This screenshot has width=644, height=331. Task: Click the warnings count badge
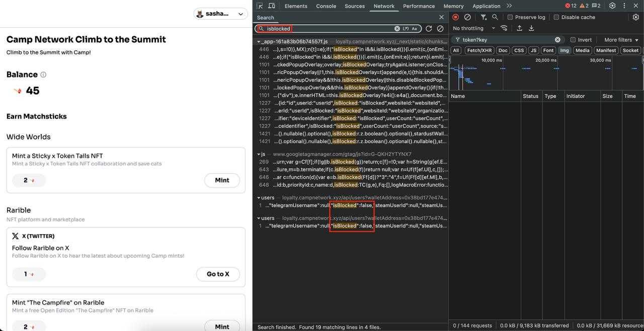click(584, 6)
